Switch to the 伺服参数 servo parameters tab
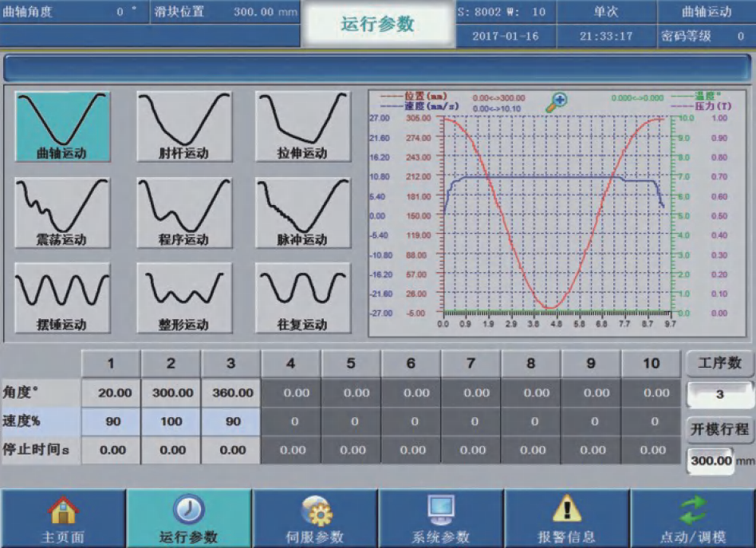The height and width of the screenshot is (548, 756). 315,518
